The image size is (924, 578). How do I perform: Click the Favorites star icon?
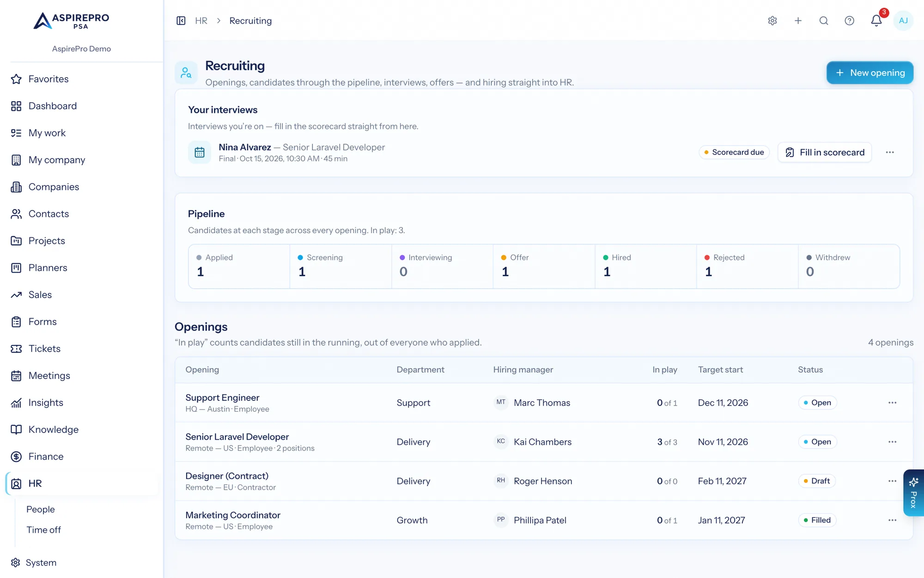pos(16,79)
